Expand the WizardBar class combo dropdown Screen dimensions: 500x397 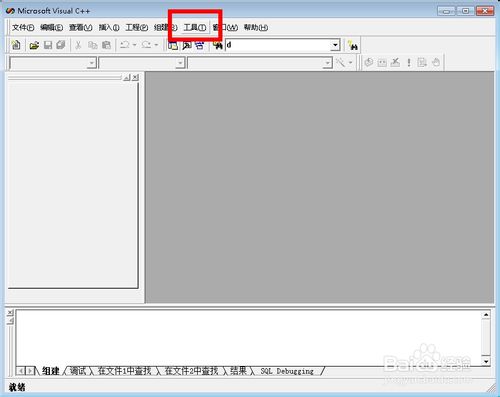(92, 63)
